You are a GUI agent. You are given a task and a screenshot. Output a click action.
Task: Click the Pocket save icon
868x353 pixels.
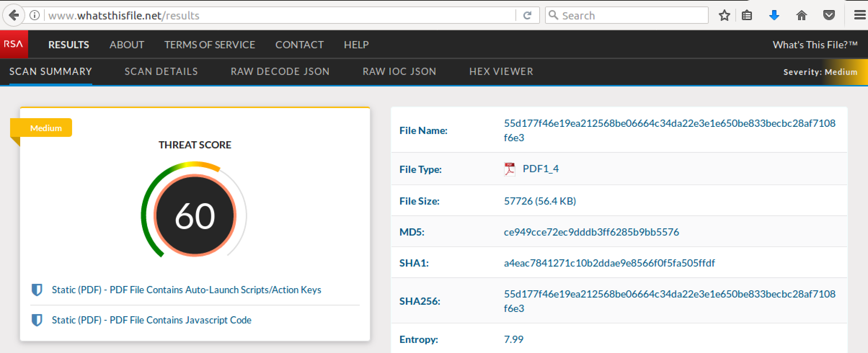click(x=829, y=15)
